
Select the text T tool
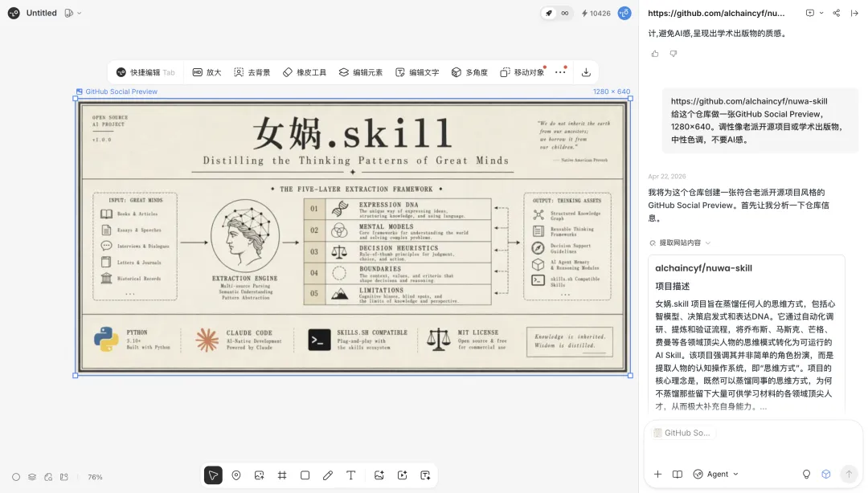click(351, 475)
